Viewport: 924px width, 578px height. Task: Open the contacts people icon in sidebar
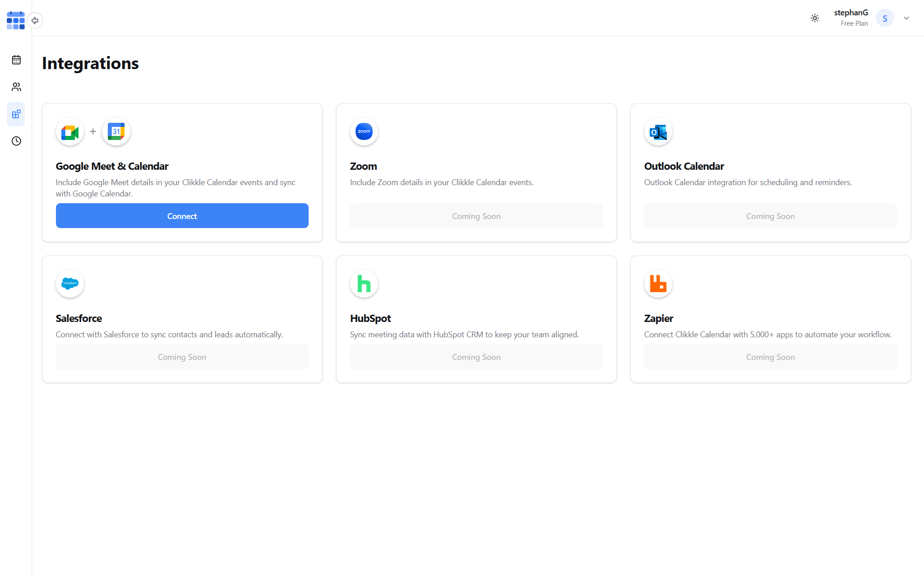coord(16,87)
